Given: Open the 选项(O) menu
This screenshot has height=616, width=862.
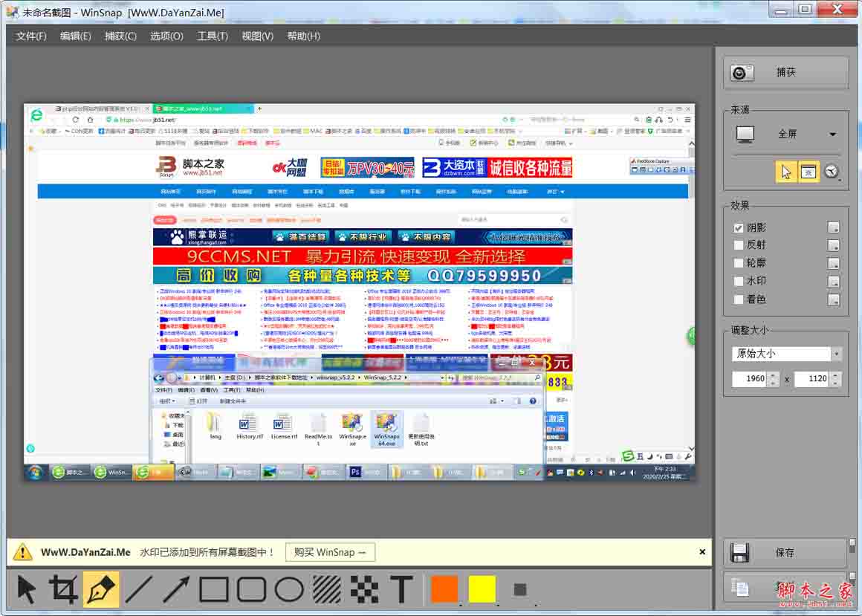Looking at the screenshot, I should click(x=166, y=36).
